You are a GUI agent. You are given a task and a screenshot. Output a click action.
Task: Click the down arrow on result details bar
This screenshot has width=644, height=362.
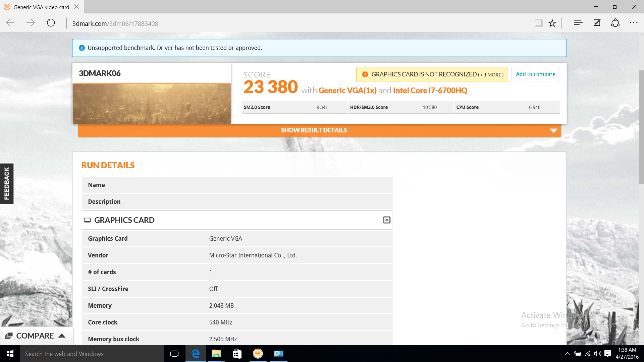[553, 130]
